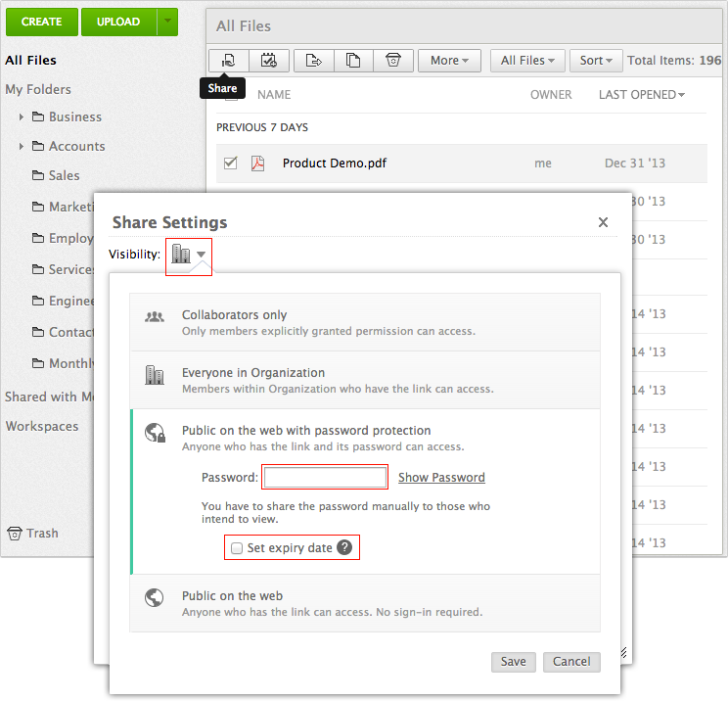Open Trash in the sidebar
The width and height of the screenshot is (728, 701).
click(42, 534)
